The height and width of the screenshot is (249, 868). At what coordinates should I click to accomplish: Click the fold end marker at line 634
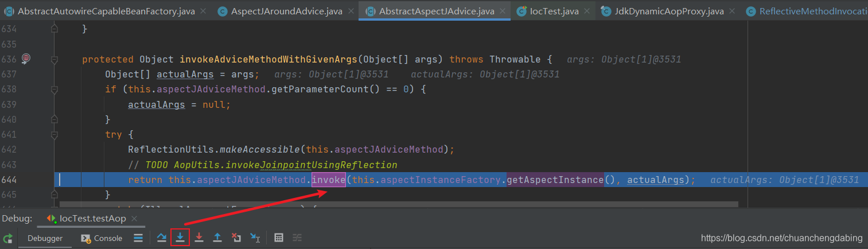point(54,28)
